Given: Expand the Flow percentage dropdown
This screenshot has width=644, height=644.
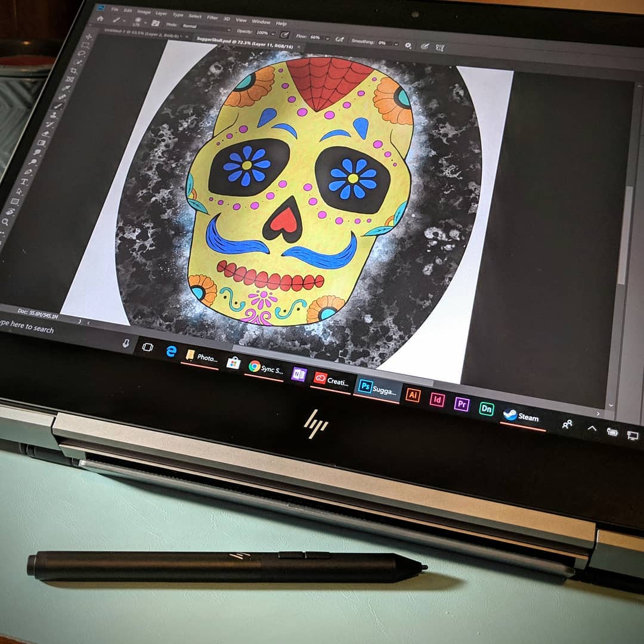Looking at the screenshot, I should coord(327,38).
